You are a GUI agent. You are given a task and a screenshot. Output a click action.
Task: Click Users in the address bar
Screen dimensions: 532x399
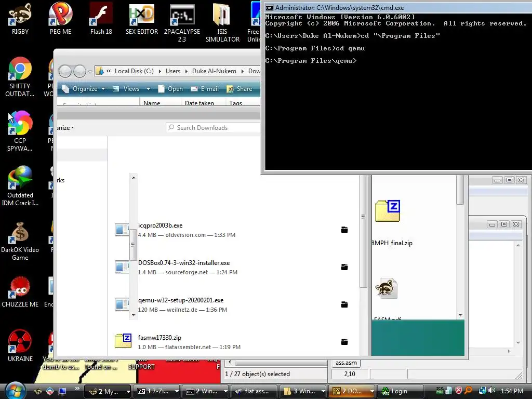[x=173, y=71]
